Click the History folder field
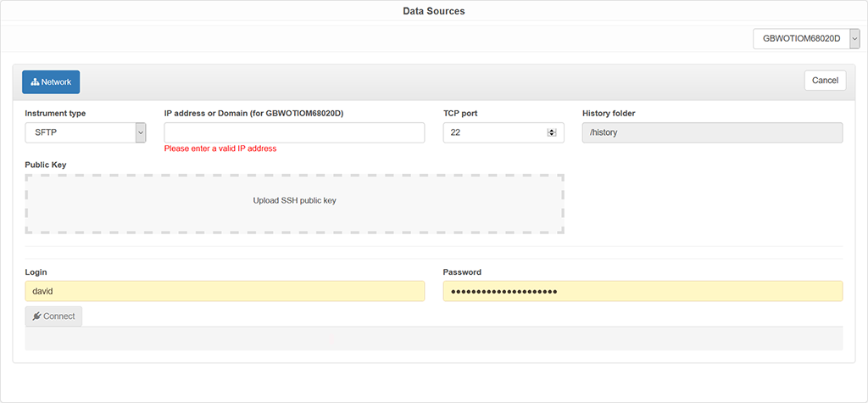Viewport: 868px width, 403px height. [x=712, y=132]
